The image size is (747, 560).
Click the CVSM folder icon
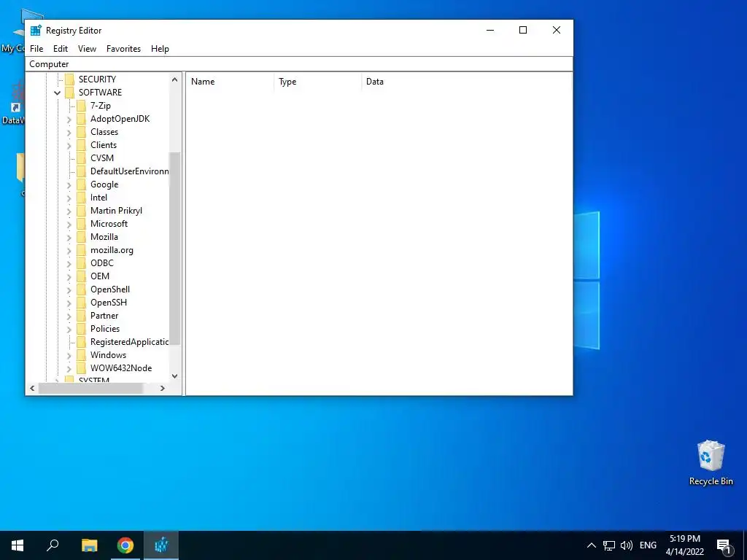coord(82,157)
